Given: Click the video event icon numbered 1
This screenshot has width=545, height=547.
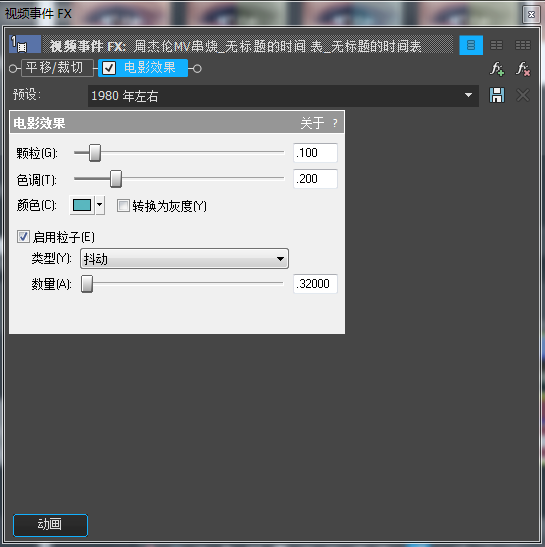Looking at the screenshot, I should click(x=25, y=44).
